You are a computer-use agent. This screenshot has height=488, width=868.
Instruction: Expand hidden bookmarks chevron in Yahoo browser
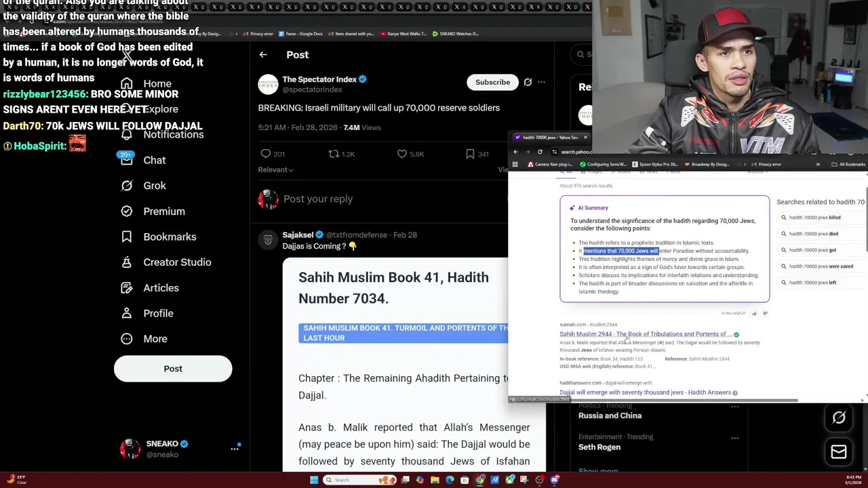click(818, 165)
